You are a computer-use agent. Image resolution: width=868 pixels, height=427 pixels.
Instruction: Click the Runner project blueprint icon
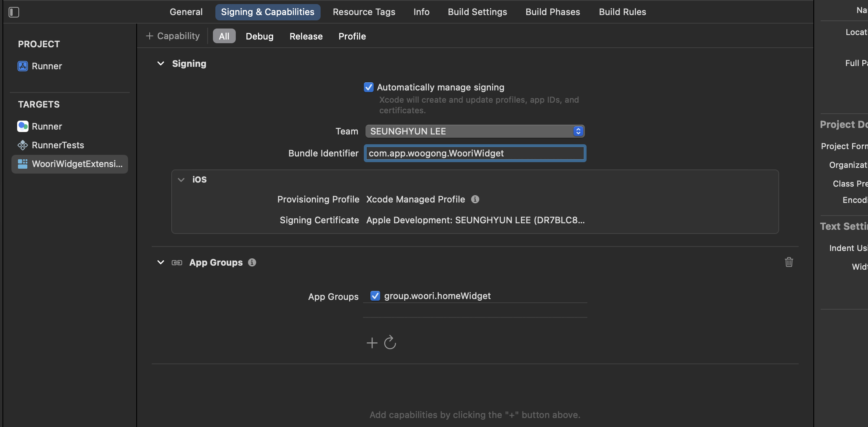23,66
